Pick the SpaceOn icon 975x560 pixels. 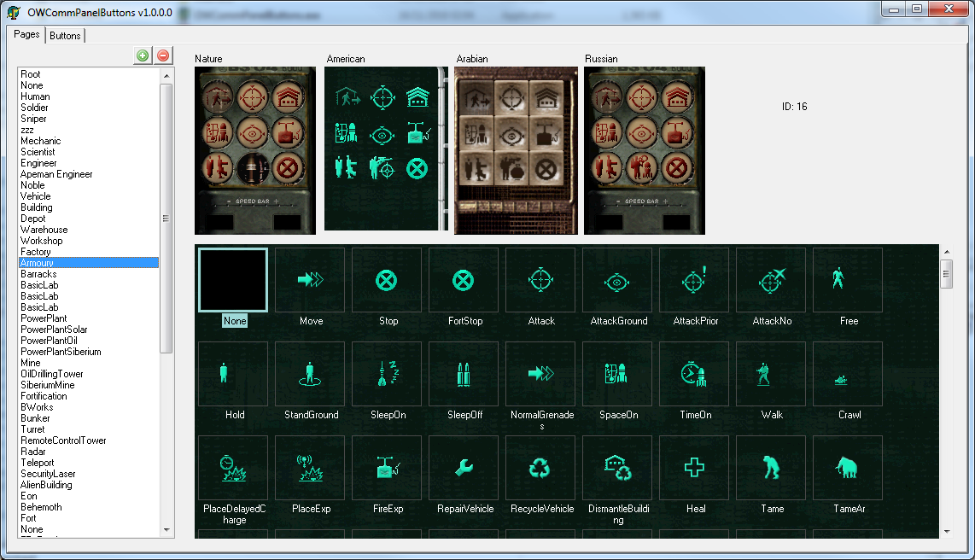tap(617, 374)
